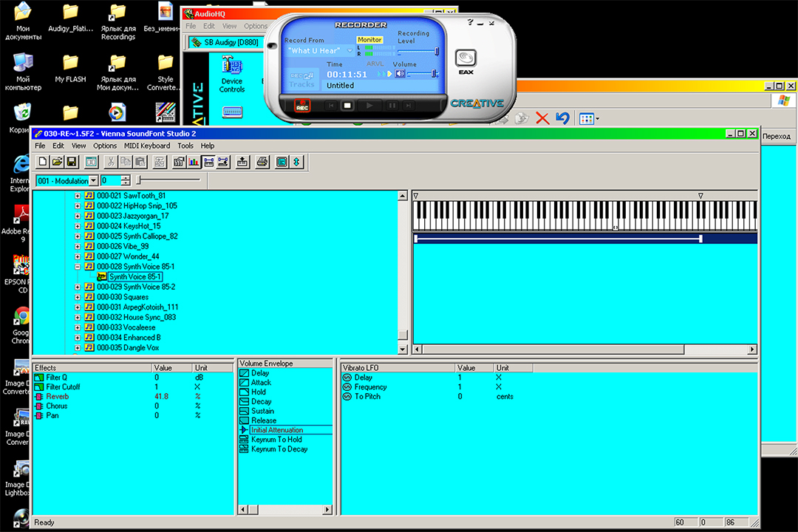The image size is (798, 532).
Task: Select Attack in the Volume Envelope list
Action: tap(261, 383)
